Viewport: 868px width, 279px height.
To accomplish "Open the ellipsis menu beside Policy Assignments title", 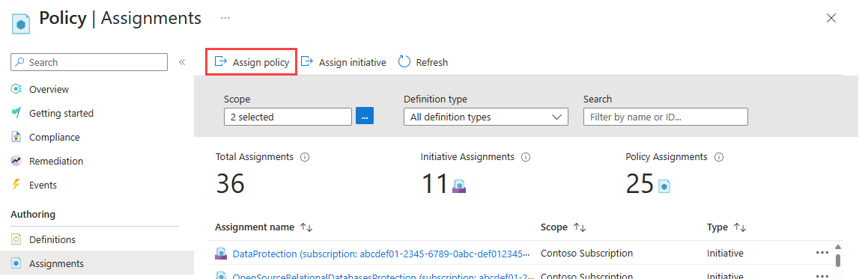I will [225, 18].
